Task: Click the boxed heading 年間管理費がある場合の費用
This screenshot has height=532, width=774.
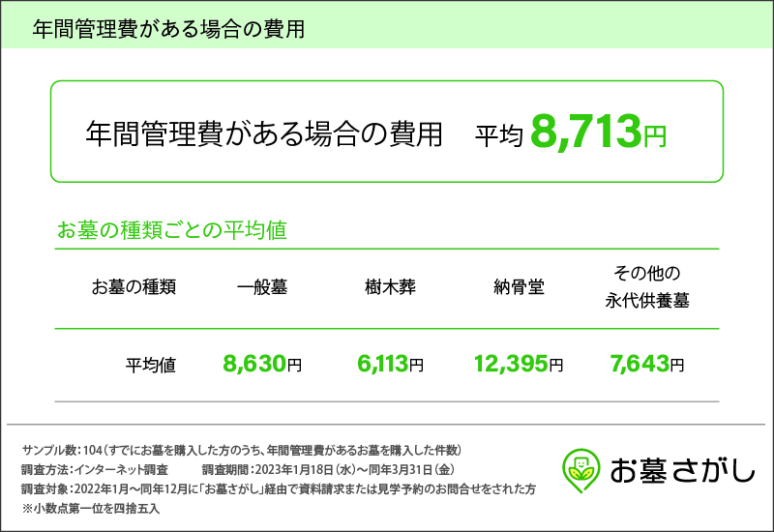Action: (263, 133)
